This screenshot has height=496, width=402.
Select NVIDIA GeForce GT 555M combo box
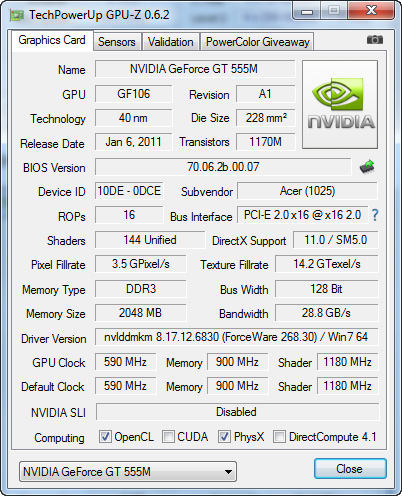[128, 472]
